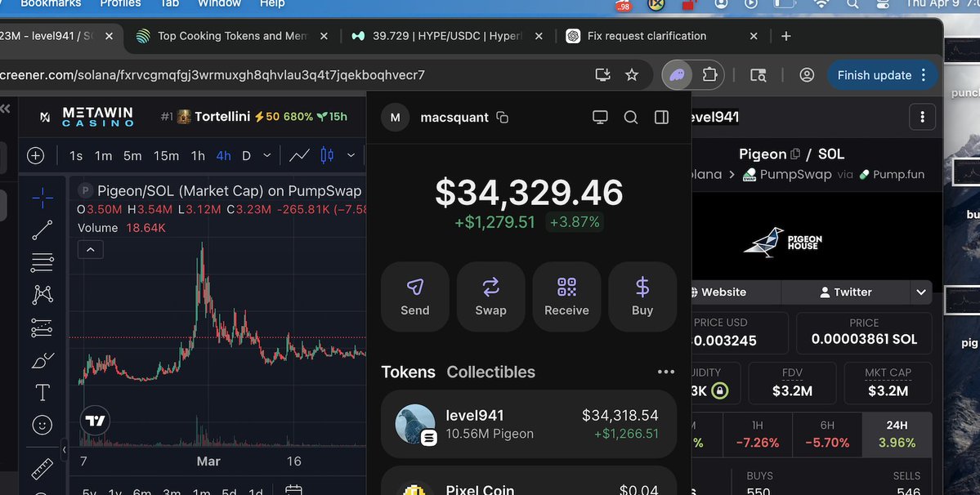This screenshot has width=980, height=495.
Task: Open the tab search toolbar icon
Action: point(758,75)
